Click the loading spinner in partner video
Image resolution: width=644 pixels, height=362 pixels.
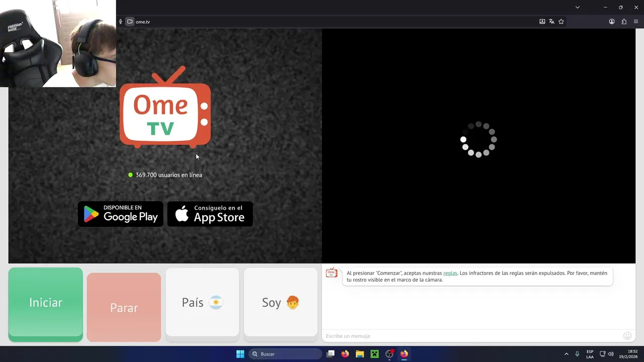(x=478, y=139)
